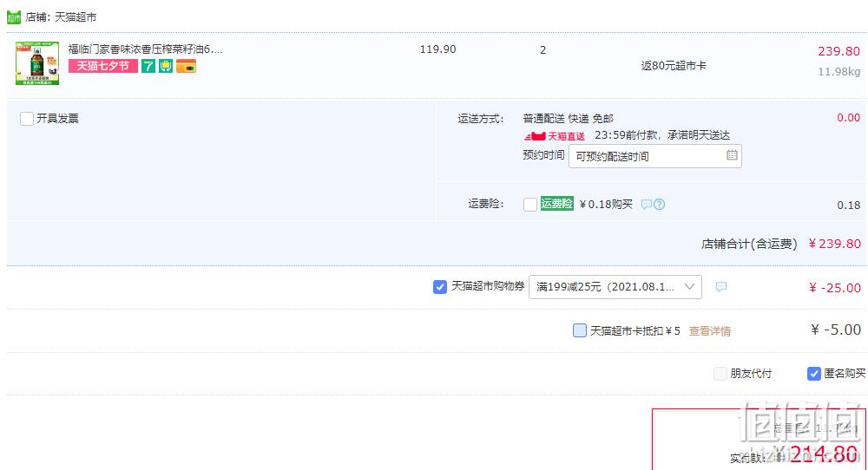Uncheck the 匿名购买 anonymous purchase checkbox
This screenshot has width=868, height=470.
[813, 374]
